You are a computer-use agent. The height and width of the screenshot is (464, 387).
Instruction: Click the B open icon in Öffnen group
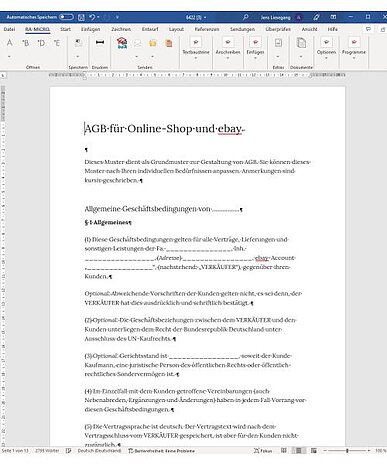tap(25, 43)
